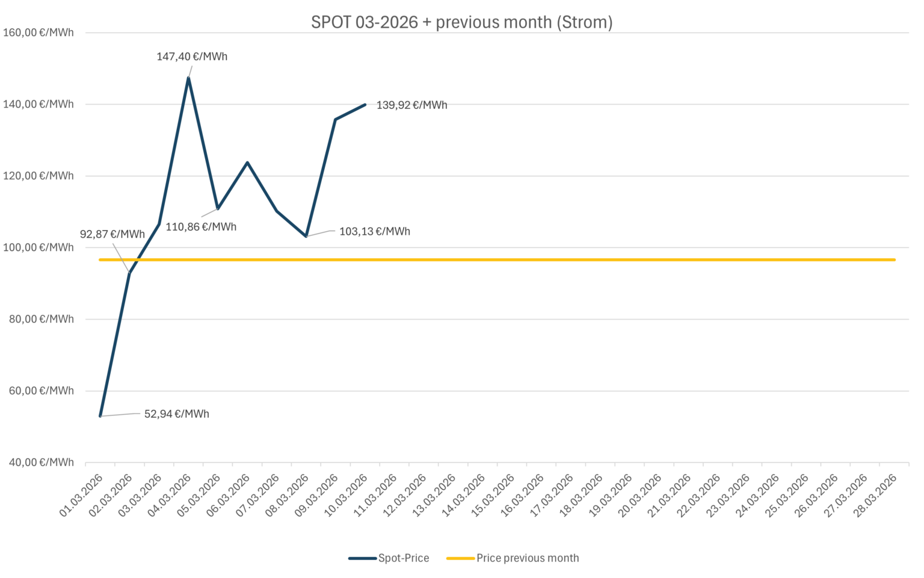
Task: Select the 'Spot-Price' legend entry
Action: click(x=403, y=558)
